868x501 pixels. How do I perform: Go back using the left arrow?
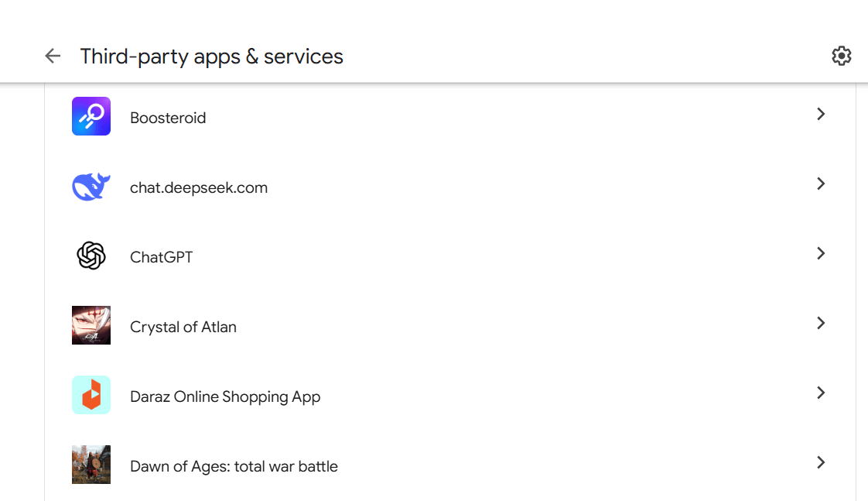click(53, 56)
